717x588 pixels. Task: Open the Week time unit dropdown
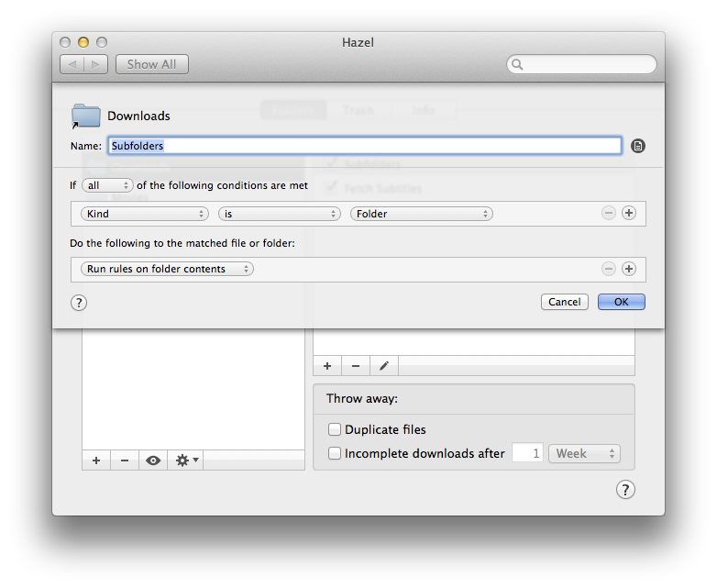tap(584, 453)
